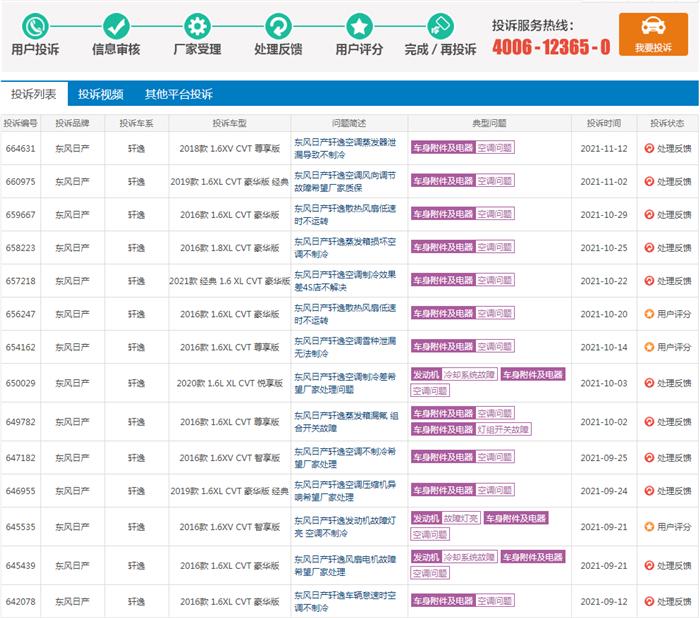The height and width of the screenshot is (618, 700).
Task: Click the orange 我要投诉 car button
Action: 653,34
